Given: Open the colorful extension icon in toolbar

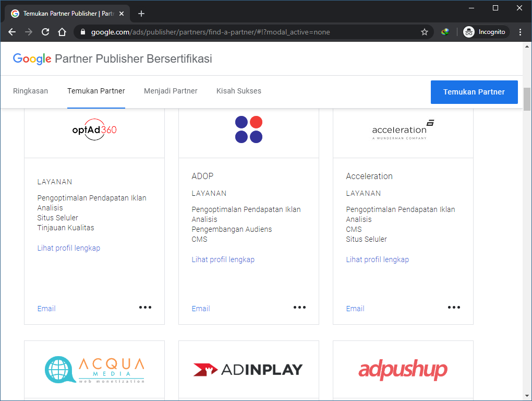Looking at the screenshot, I should point(445,32).
